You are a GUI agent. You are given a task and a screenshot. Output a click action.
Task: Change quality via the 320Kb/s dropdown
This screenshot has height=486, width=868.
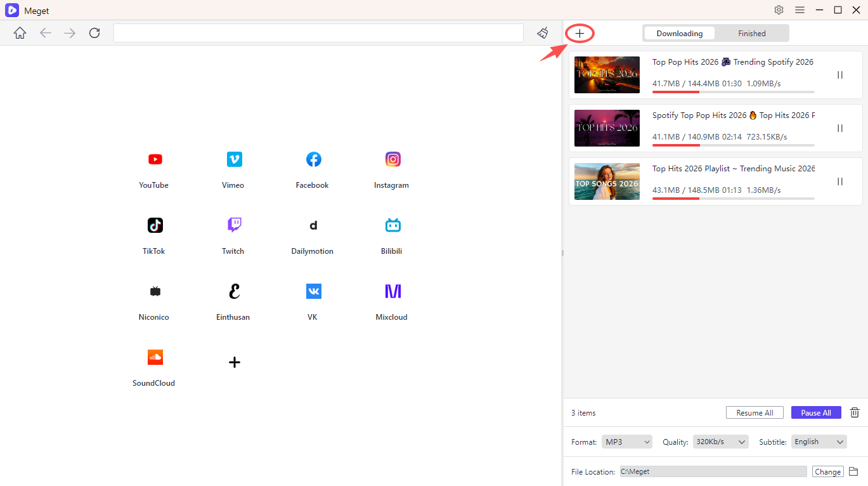(720, 442)
